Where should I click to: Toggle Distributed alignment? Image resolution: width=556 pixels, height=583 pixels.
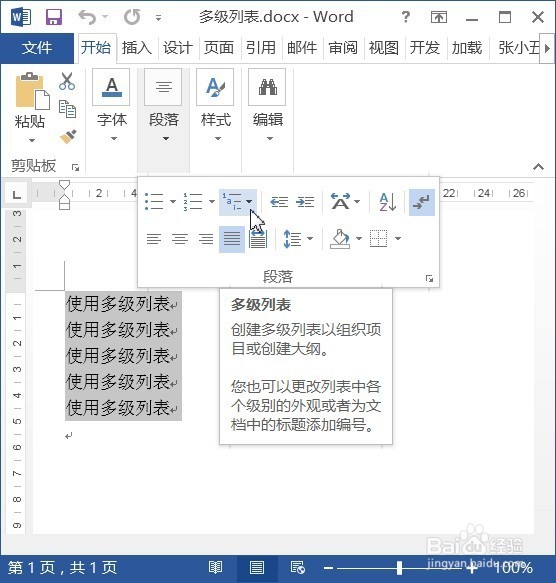[258, 239]
